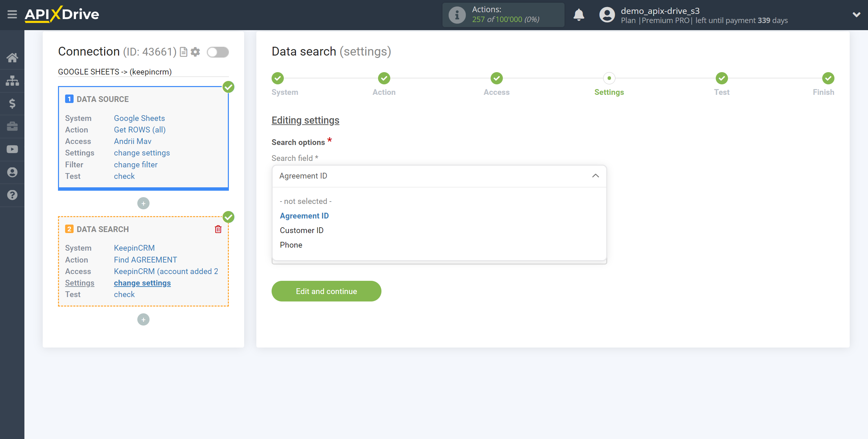Click the Data Search block checkmark
The height and width of the screenshot is (439, 868).
pyautogui.click(x=229, y=217)
